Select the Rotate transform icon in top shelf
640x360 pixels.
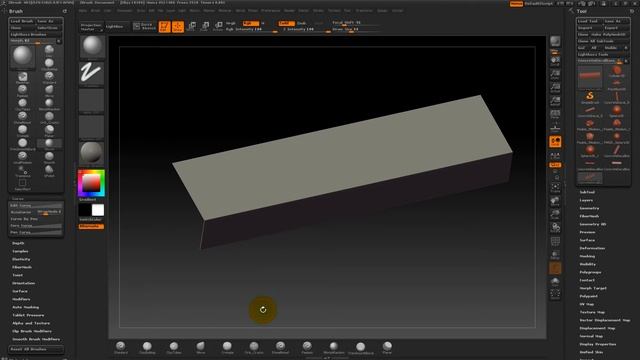point(218,27)
